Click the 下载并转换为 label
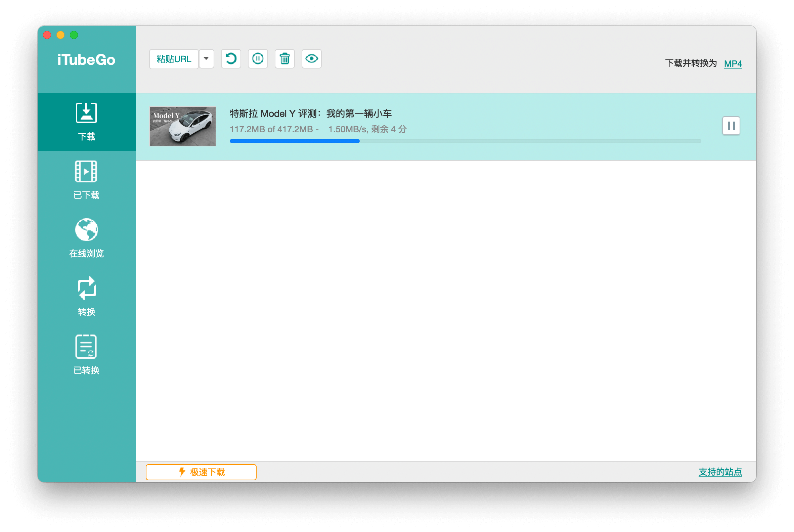794x532 pixels. (x=691, y=63)
